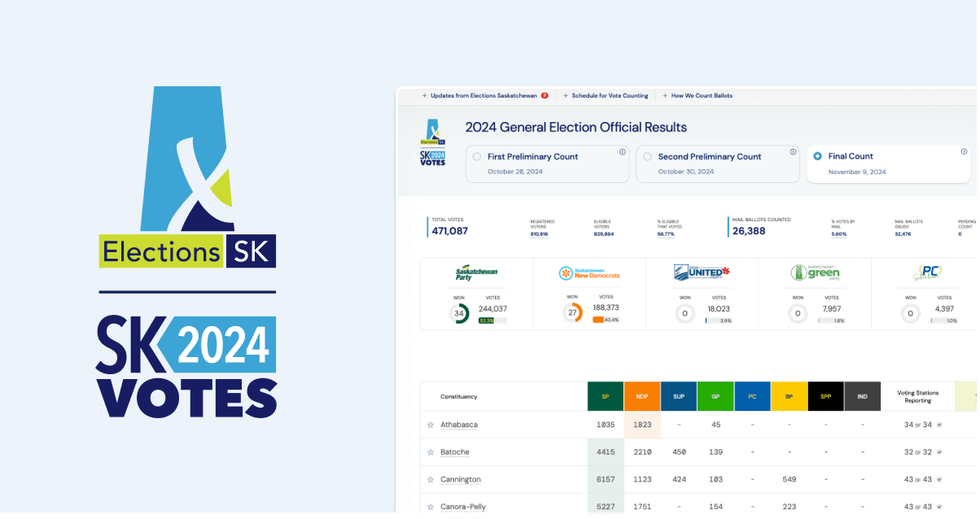
Task: Click the mail ballots issued value 32,476
Action: point(903,233)
